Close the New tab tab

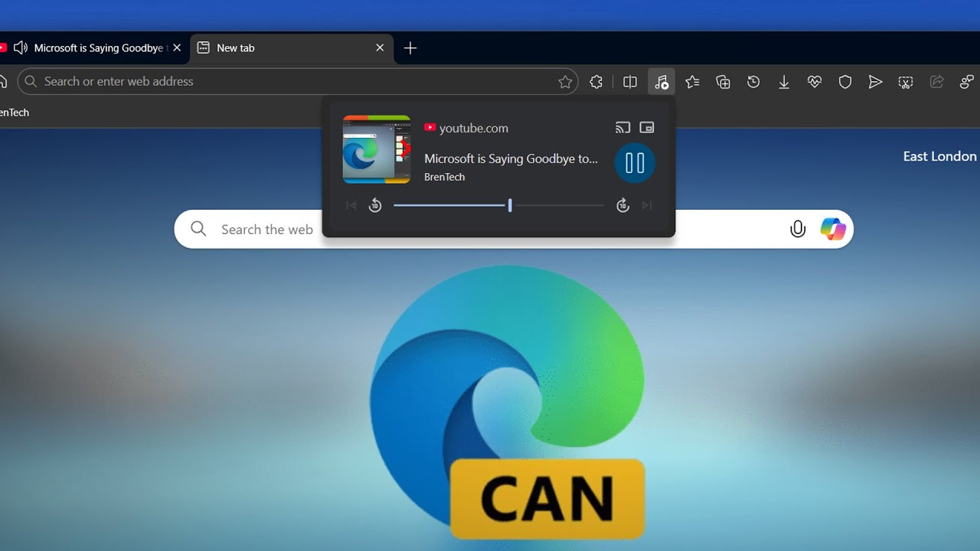[x=380, y=47]
